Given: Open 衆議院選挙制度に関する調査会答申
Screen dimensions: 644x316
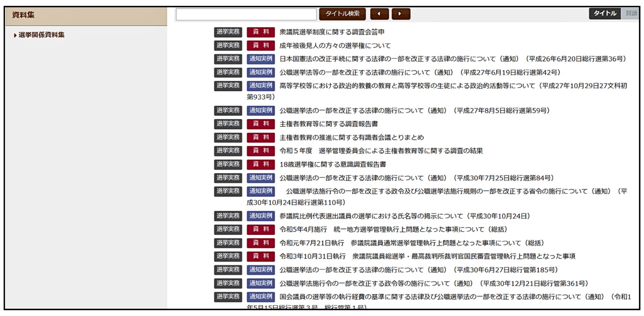Looking at the screenshot, I should (332, 32).
